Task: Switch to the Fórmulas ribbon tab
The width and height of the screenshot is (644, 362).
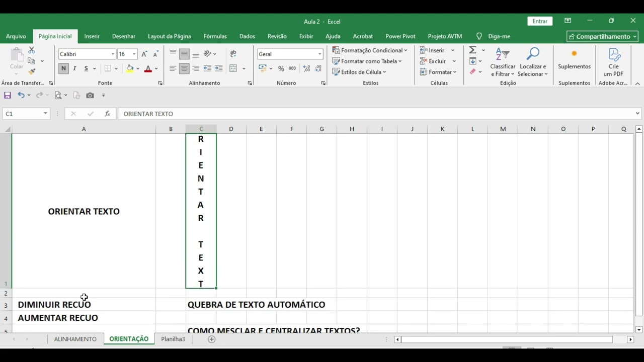Action: coord(215,36)
